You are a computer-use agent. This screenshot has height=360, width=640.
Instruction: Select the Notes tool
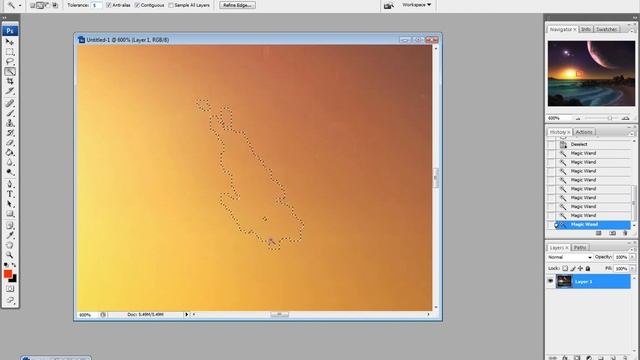point(10,226)
